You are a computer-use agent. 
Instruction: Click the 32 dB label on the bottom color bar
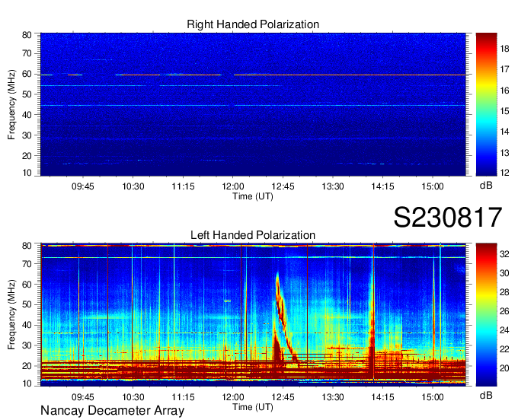click(x=504, y=254)
